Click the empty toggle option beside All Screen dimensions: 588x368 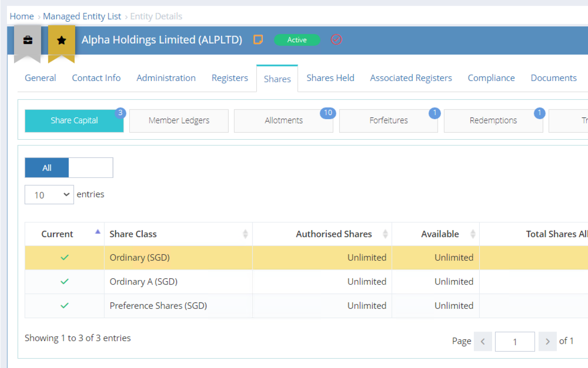(x=91, y=168)
